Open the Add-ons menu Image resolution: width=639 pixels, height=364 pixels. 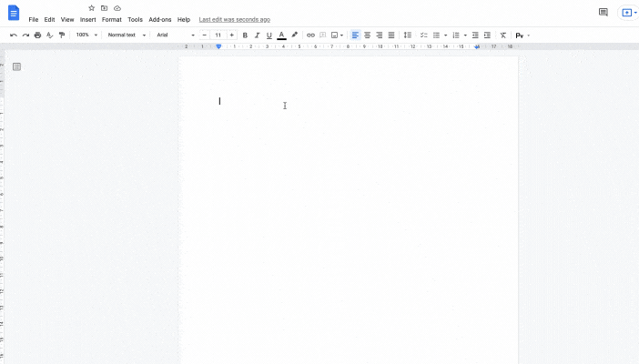point(160,19)
